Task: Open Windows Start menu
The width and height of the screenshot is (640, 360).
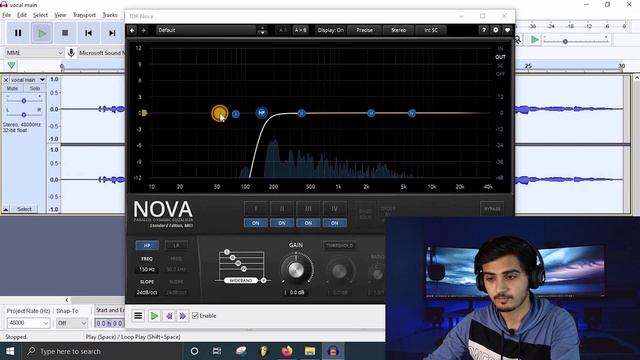Action: point(10,351)
